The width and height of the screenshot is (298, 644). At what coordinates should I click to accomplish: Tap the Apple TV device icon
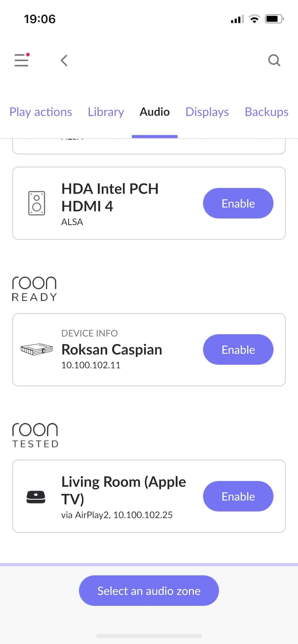36,497
